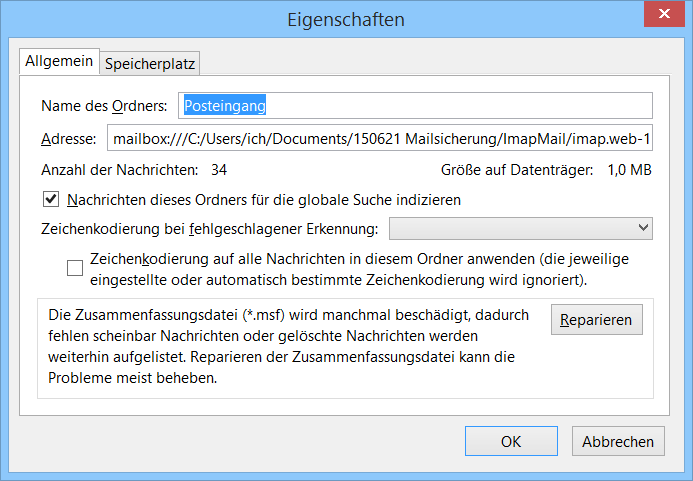This screenshot has height=481, width=693.
Task: Enable Zeichenkodierung auf alle Nachrichten anwenden
Action: pos(75,268)
